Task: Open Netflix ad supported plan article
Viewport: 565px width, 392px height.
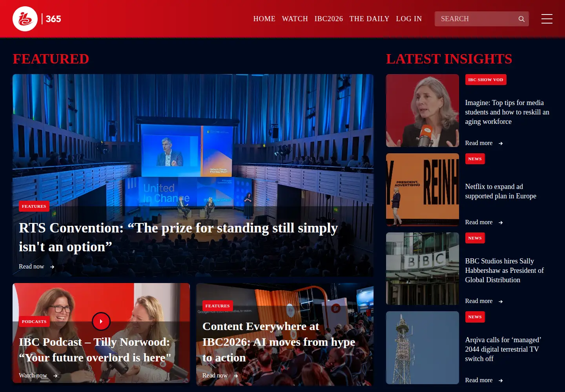Action: point(501,191)
